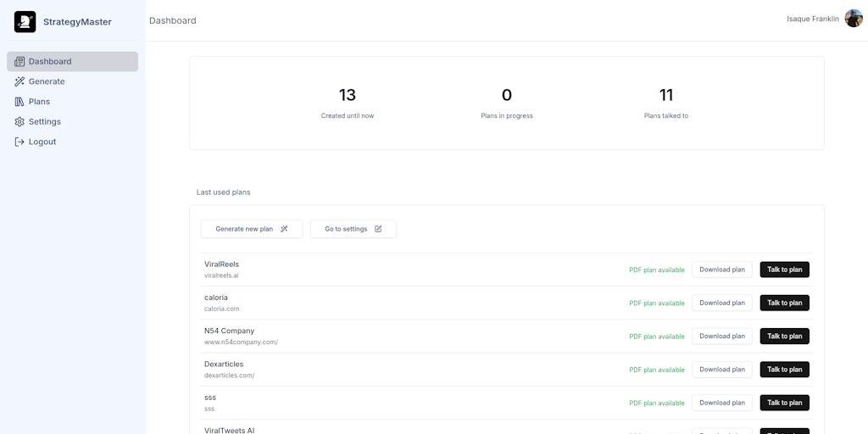
Task: Talk to the ViralReels plan
Action: (x=784, y=270)
